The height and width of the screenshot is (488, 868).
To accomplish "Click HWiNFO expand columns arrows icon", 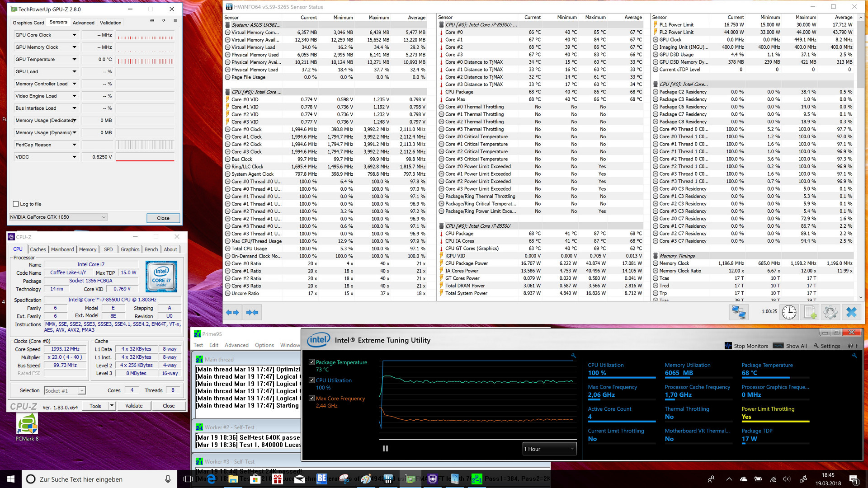I will tap(232, 312).
